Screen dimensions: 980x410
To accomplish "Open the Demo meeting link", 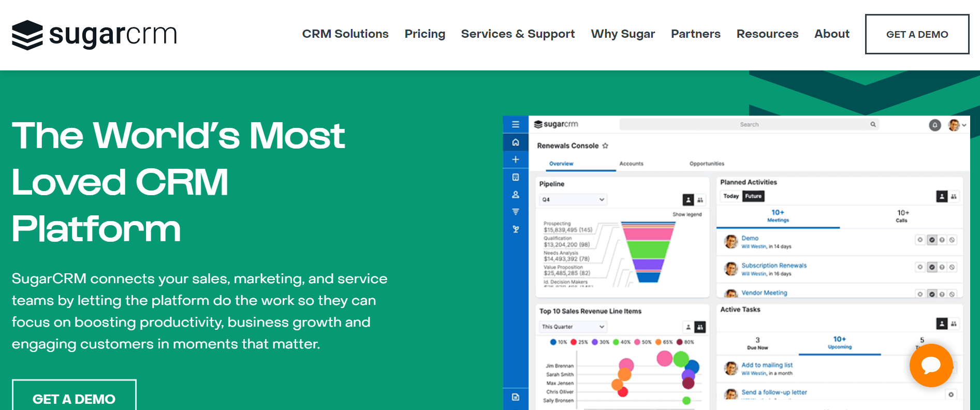I will tap(750, 238).
